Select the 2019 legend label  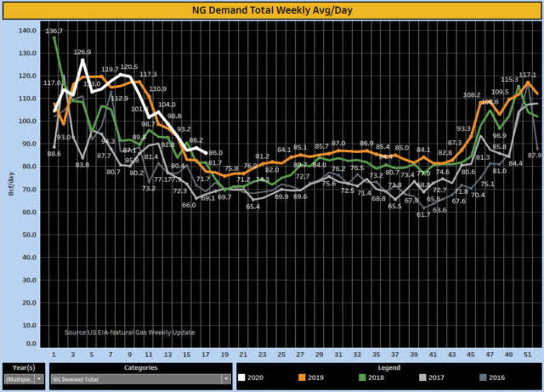(315, 378)
